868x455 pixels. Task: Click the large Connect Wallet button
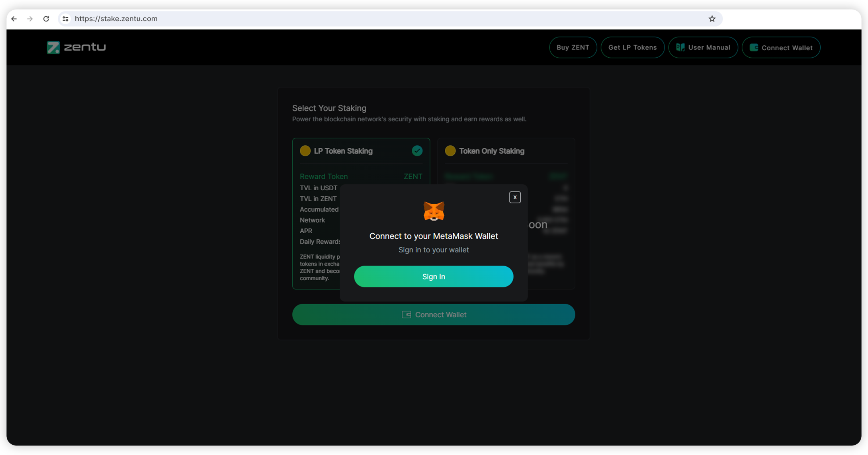(434, 314)
